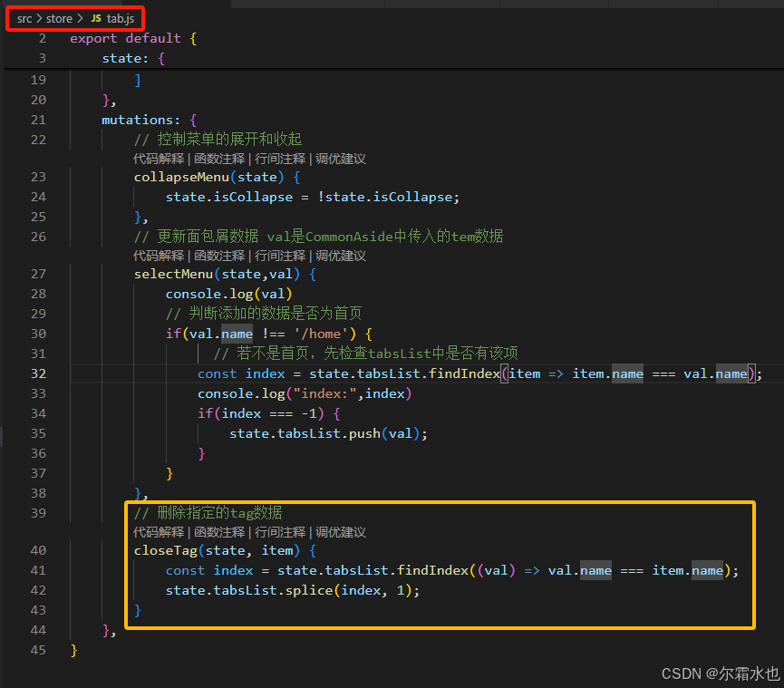
Task: Click 'console.log(val)' on line 28
Action: click(229, 294)
